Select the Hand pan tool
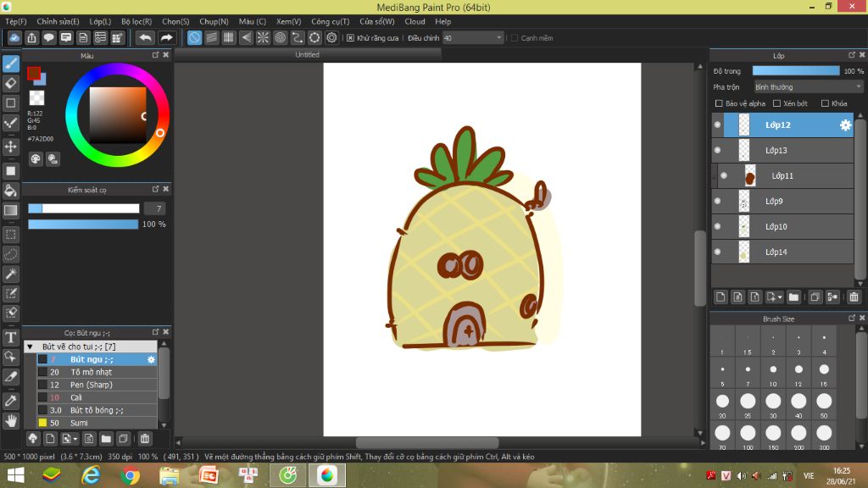This screenshot has height=488, width=868. pos(11,420)
